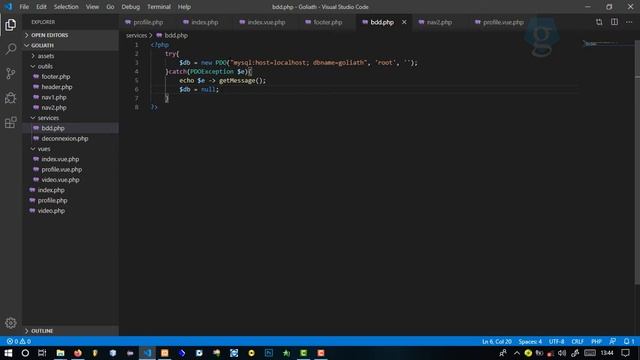This screenshot has width=640, height=360.
Task: Change language mode via PHP
Action: click(x=596, y=341)
